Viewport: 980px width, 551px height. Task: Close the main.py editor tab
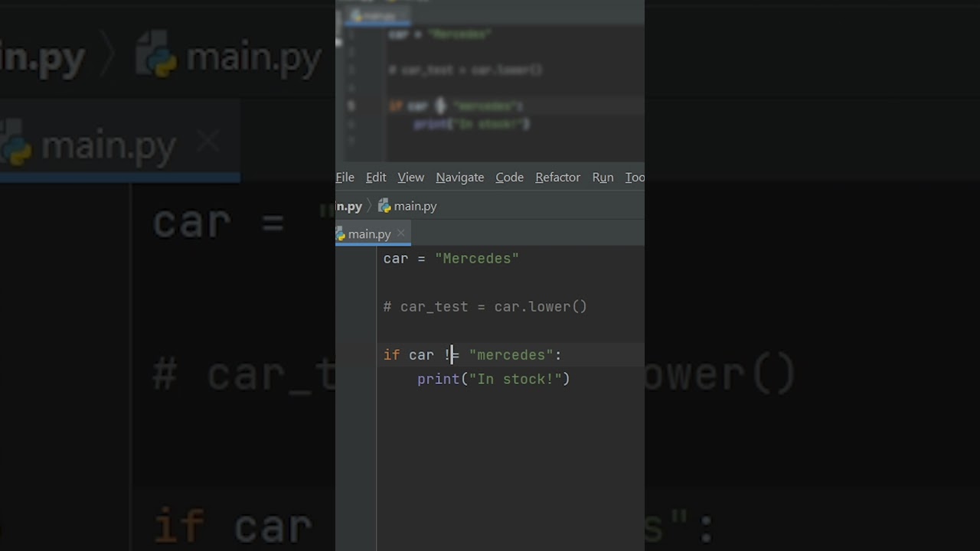(x=400, y=233)
